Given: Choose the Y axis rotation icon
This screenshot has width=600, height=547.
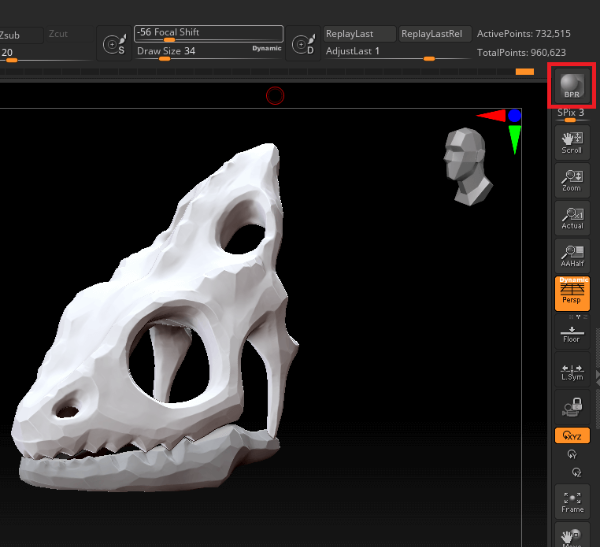Looking at the screenshot, I should 572,454.
